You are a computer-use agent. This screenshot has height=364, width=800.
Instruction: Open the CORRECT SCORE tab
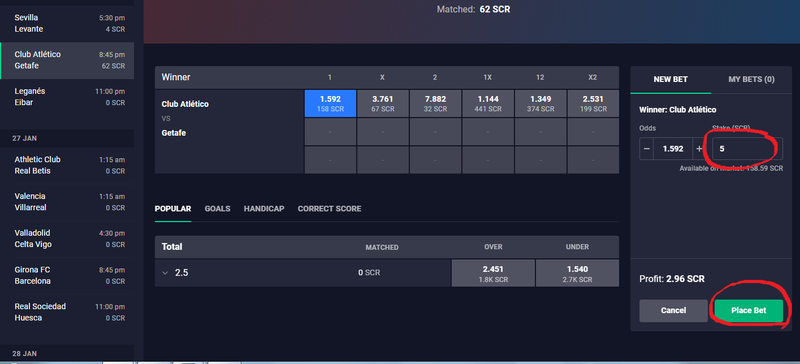[329, 209]
